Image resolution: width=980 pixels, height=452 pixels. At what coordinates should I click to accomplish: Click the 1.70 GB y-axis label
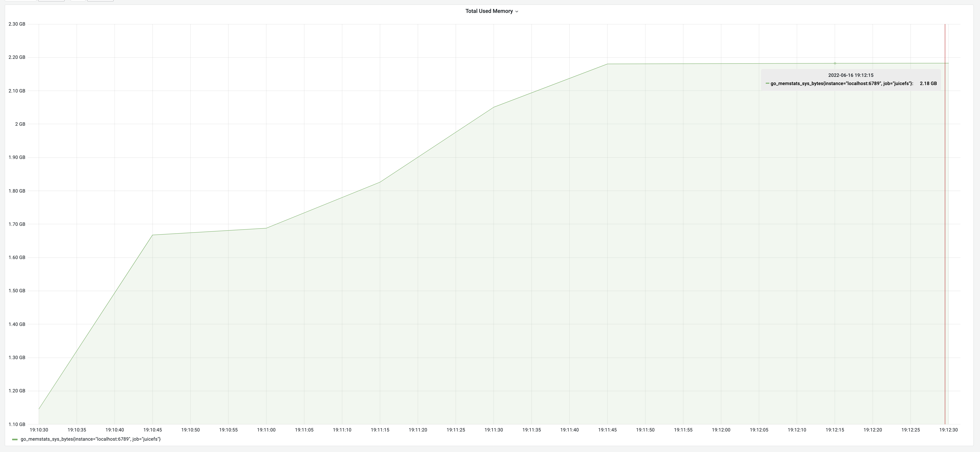point(17,224)
